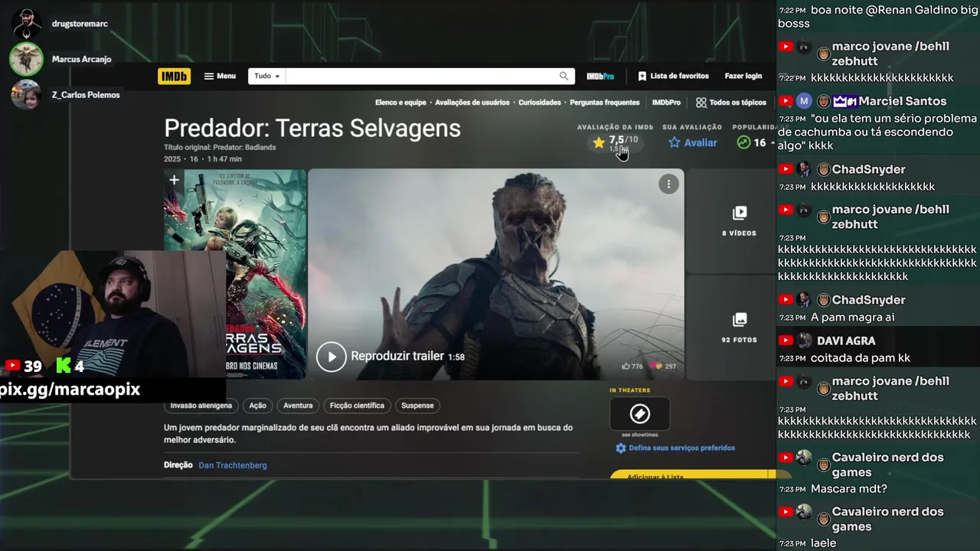Click the see showtimes ticket icon
Viewport: 980px width, 551px height.
coord(640,414)
